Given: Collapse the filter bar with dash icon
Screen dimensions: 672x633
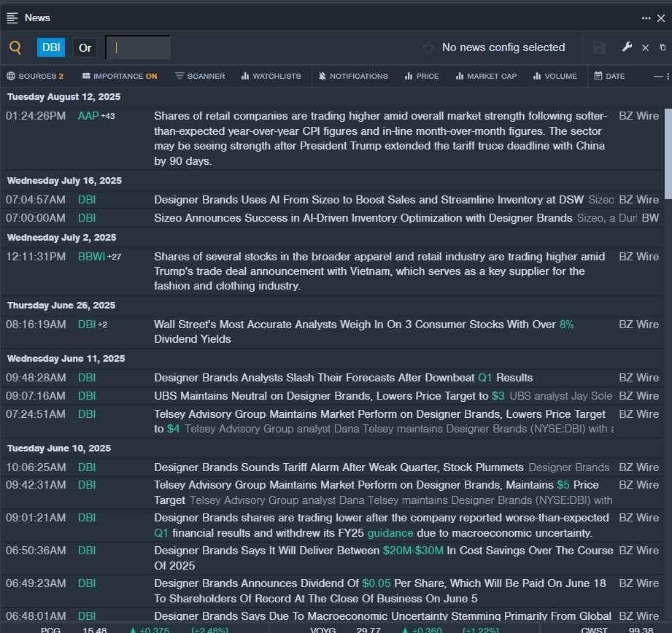Looking at the screenshot, I should click(x=658, y=77).
